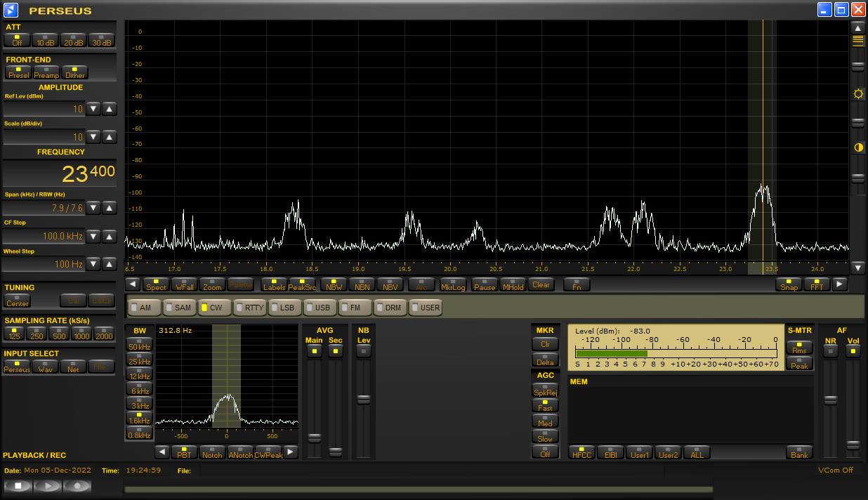Decrease Ref Lev with down arrow
Image resolution: width=868 pixels, height=500 pixels.
(x=93, y=109)
